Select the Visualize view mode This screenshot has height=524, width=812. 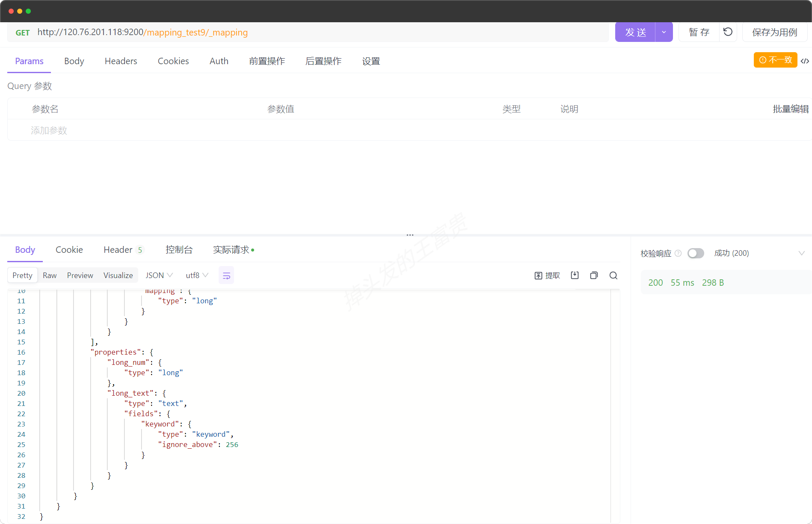(x=118, y=275)
